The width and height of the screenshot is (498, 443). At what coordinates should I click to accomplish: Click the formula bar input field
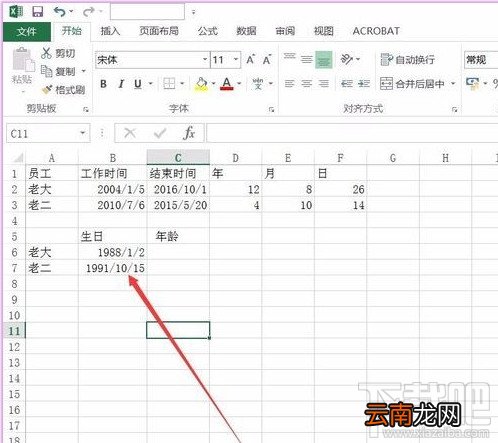coord(352,133)
